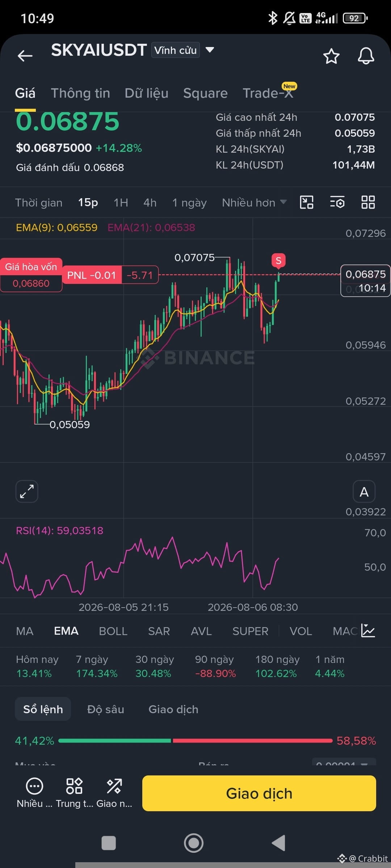Viewport: 391px width, 868px height.
Task: Open Độ sâu depth tab
Action: 106,709
